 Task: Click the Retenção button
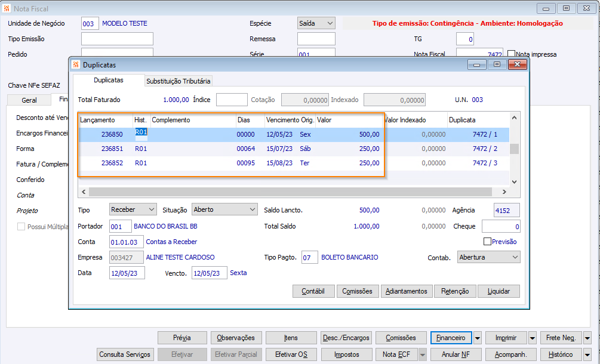coord(455,291)
